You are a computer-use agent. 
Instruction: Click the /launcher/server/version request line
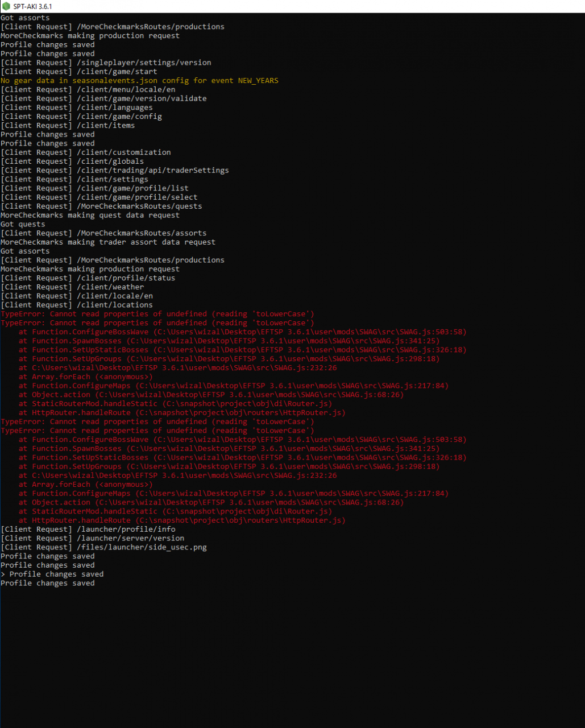point(93,539)
